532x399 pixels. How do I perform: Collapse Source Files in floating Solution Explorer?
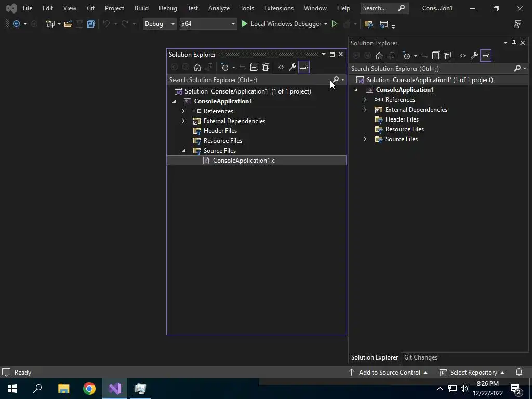(183, 151)
